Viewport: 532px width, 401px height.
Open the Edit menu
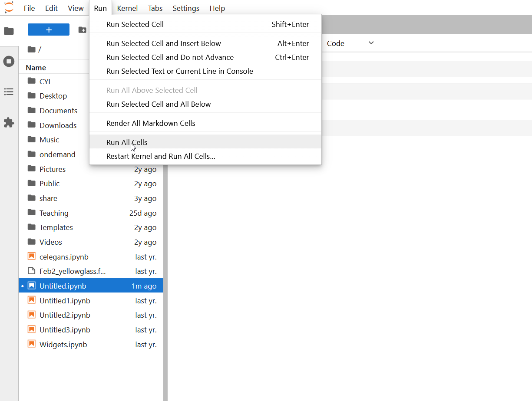[51, 8]
